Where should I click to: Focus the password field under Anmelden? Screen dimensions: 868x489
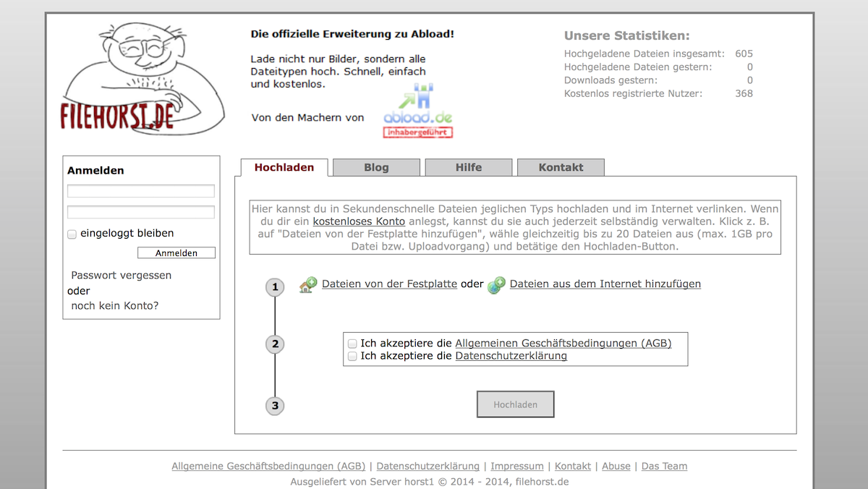pos(141,212)
